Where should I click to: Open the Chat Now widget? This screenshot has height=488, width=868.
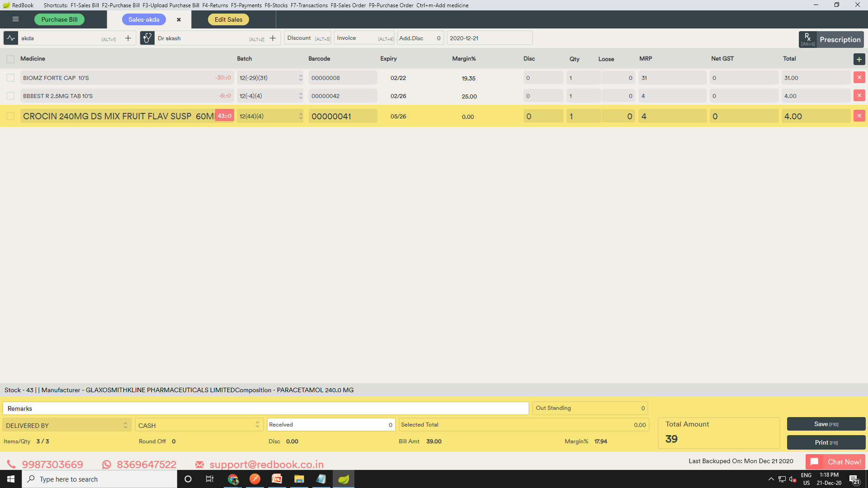coord(835,462)
